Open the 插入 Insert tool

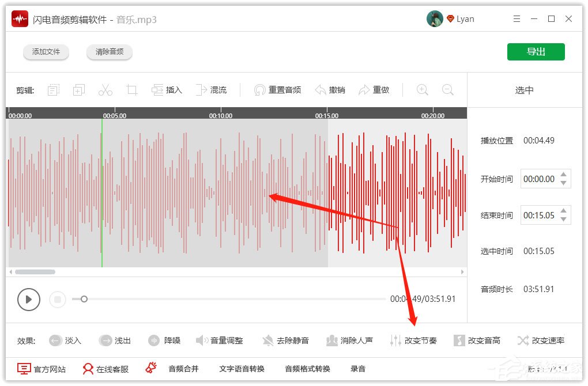(167, 90)
